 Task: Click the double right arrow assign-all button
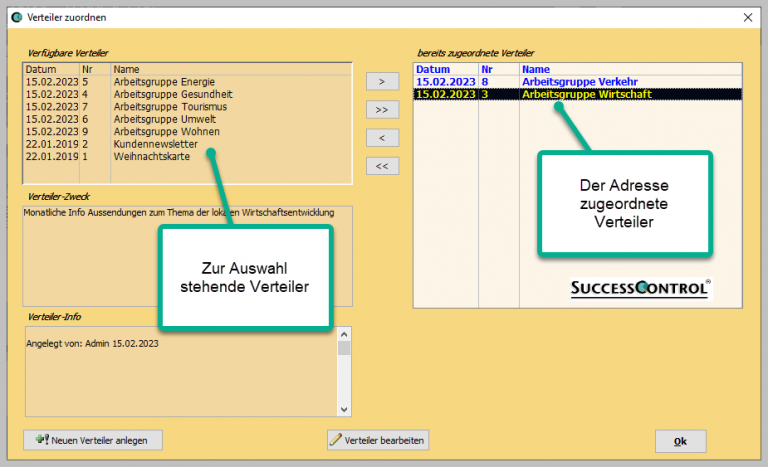[381, 109]
